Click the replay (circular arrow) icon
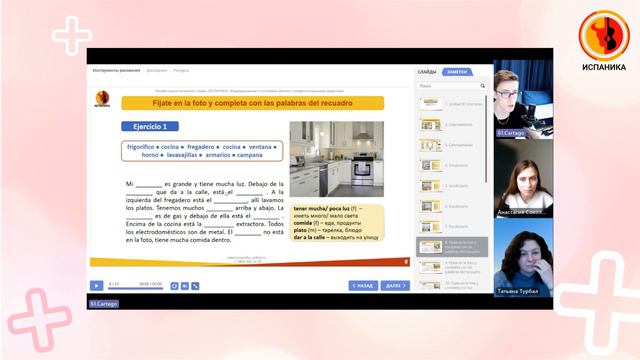 click(174, 286)
